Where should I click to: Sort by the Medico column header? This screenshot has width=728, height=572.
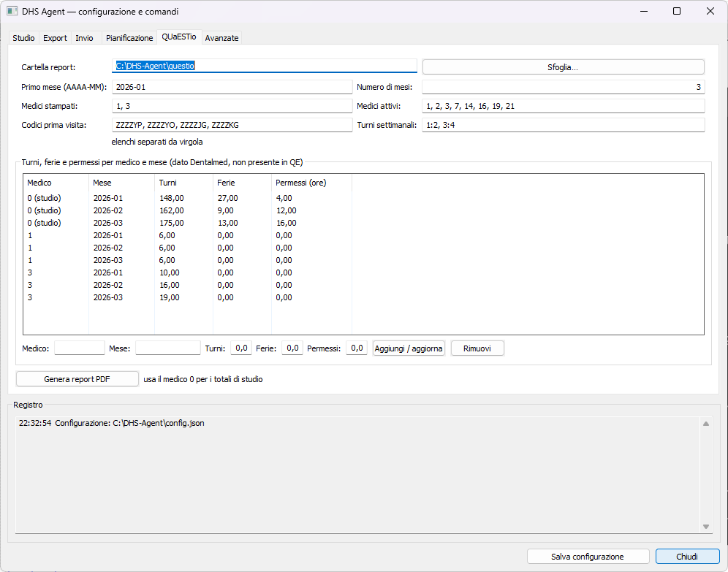[56, 183]
